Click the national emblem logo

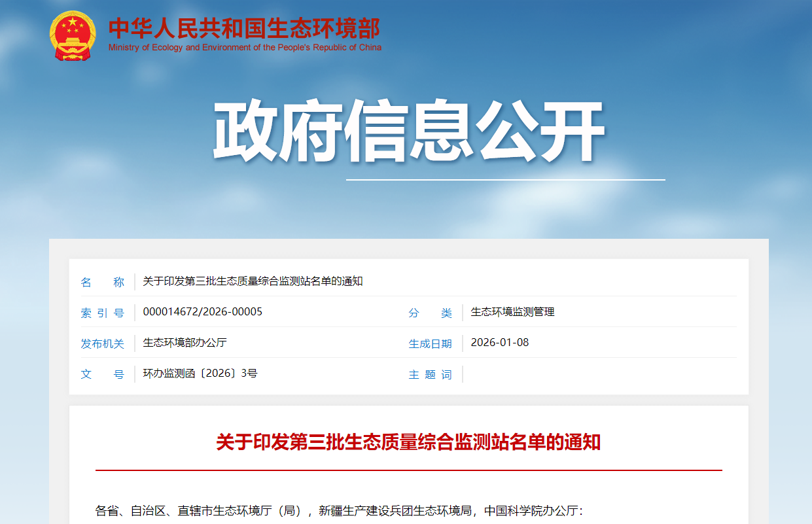[72, 35]
